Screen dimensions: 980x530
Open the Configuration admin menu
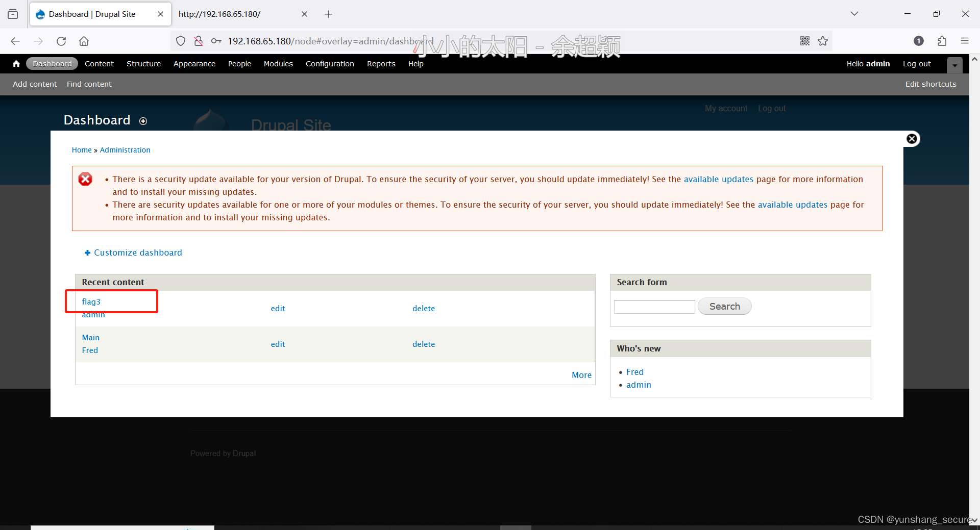[x=330, y=64]
